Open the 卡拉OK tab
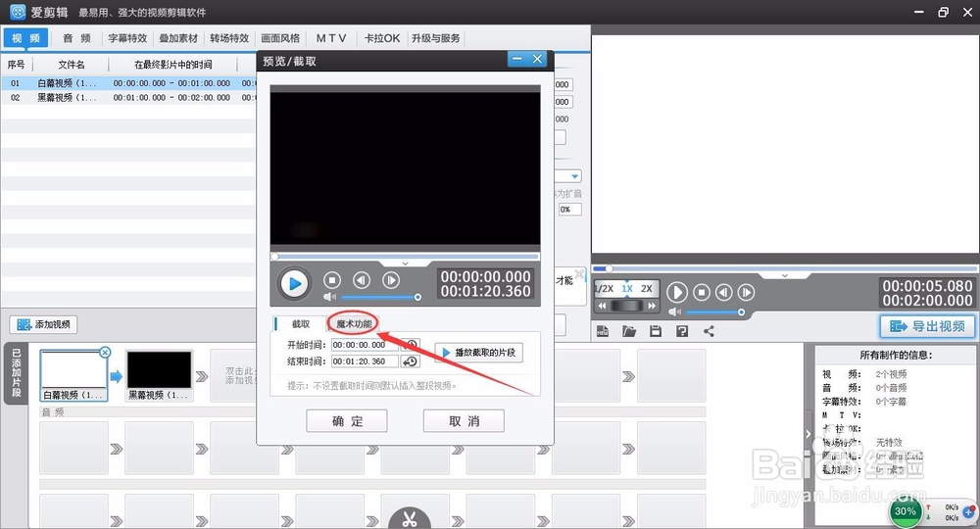The width and height of the screenshot is (980, 529). [x=382, y=38]
